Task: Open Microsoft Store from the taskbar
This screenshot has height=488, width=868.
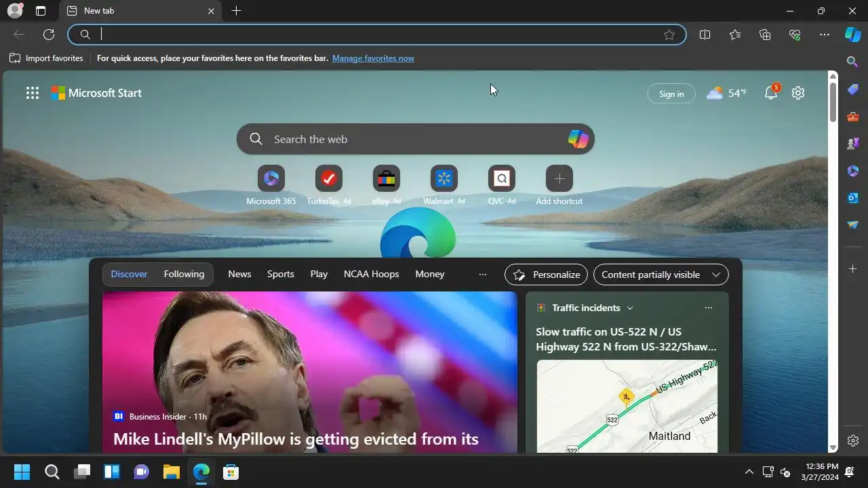Action: [x=231, y=472]
